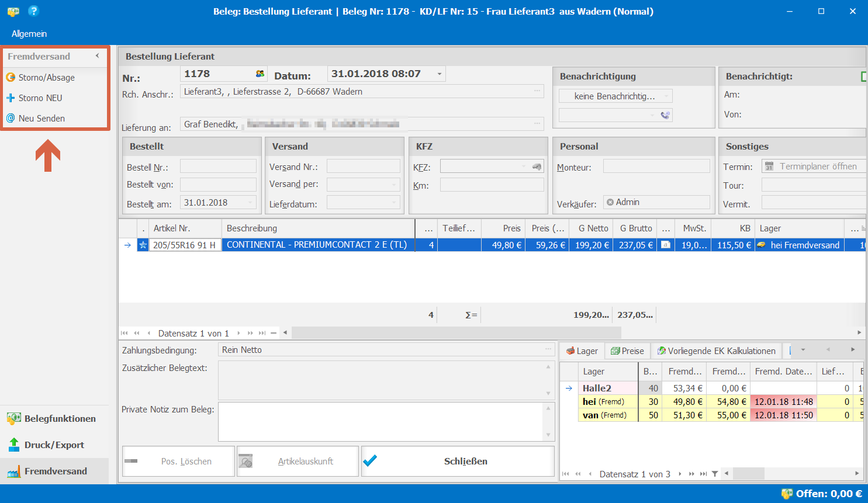Select van (Fremd) row in Lager grid

711,415
